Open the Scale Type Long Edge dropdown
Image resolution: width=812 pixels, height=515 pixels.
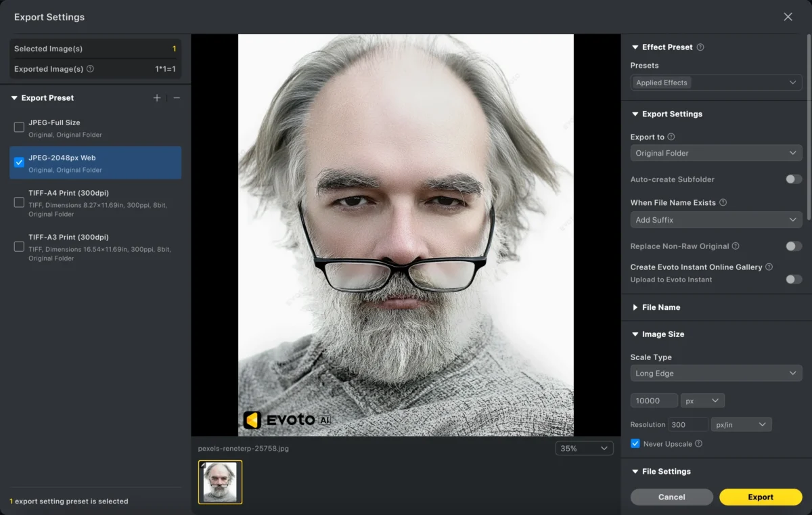(716, 373)
